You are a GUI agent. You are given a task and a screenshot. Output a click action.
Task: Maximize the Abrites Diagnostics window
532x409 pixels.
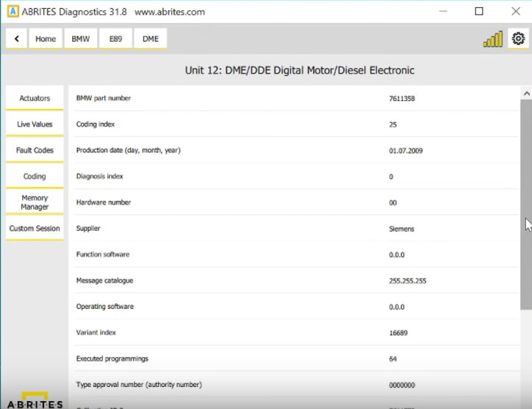(479, 12)
